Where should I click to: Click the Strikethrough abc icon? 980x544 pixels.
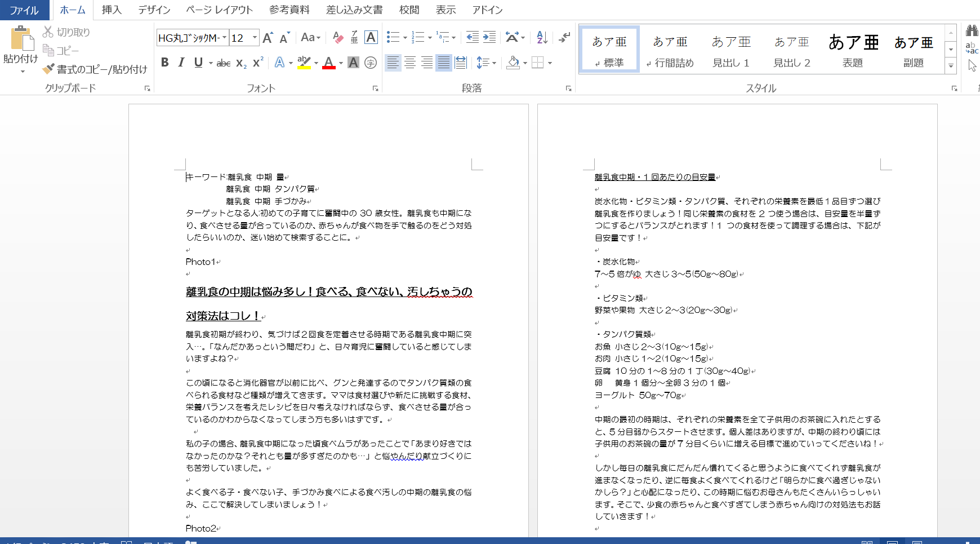tap(224, 63)
